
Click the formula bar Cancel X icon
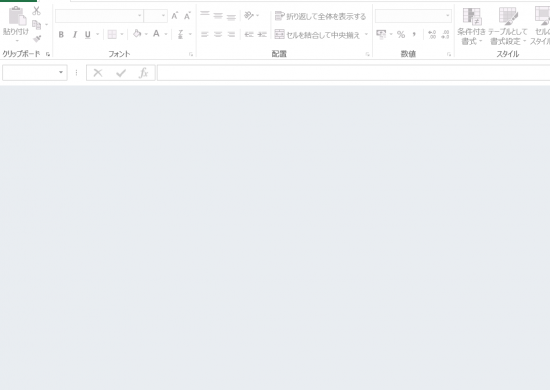coord(98,73)
